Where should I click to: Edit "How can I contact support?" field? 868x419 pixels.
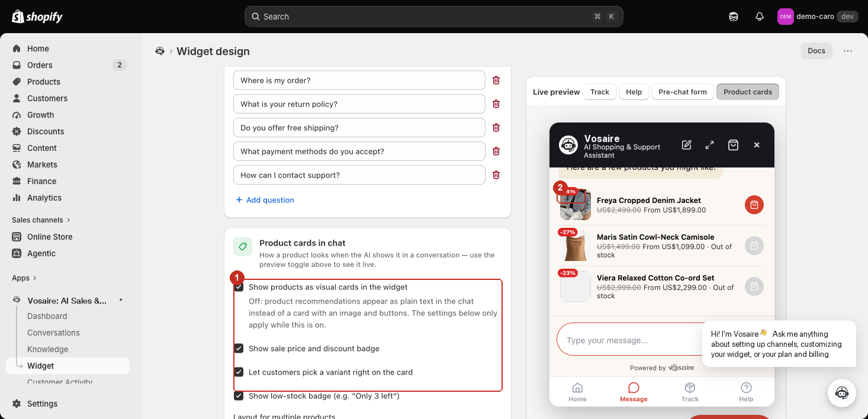359,175
